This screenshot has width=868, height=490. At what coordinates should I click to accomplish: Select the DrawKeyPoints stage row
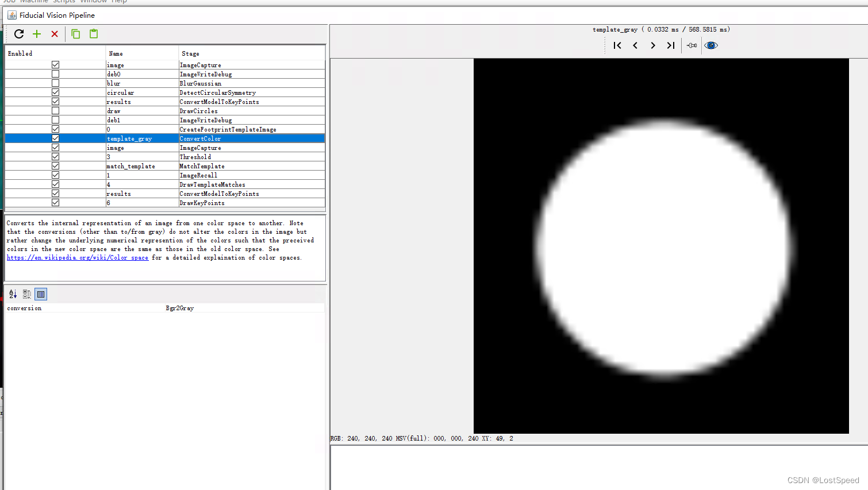tap(165, 203)
